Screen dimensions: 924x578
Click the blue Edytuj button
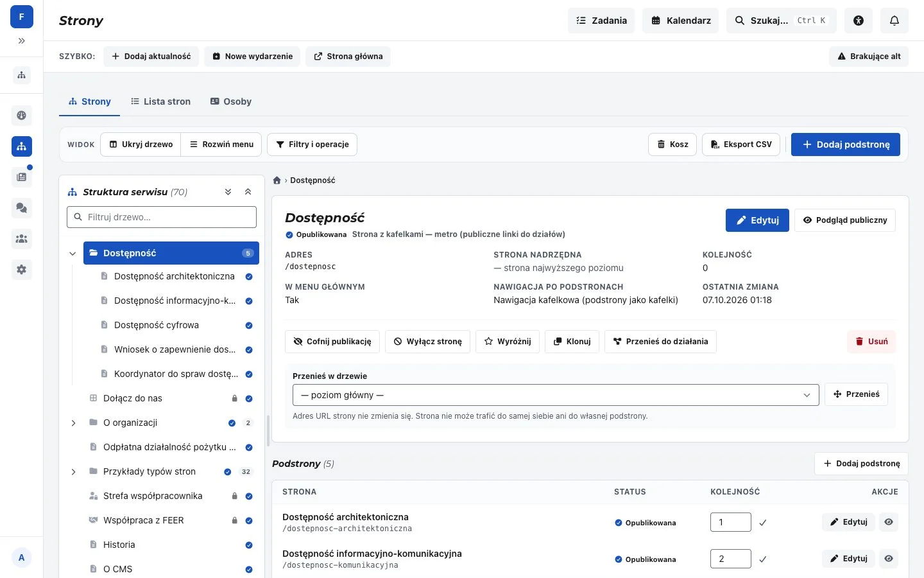tap(757, 220)
